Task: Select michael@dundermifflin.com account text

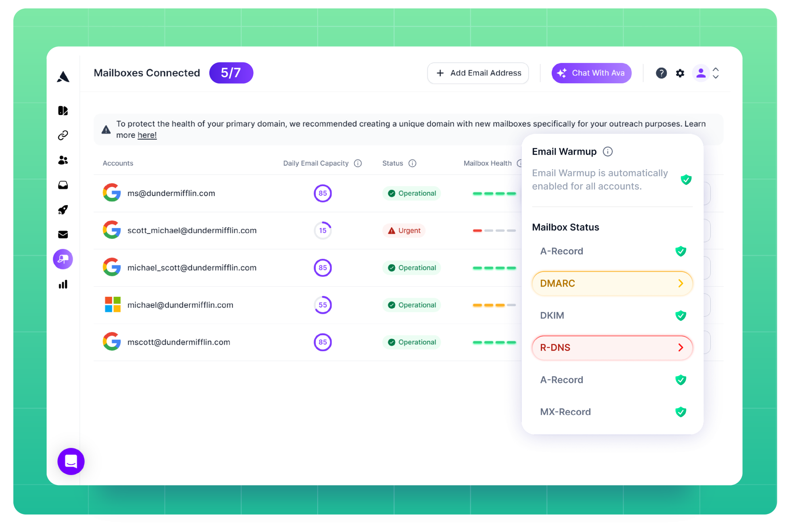Action: pyautogui.click(x=180, y=305)
